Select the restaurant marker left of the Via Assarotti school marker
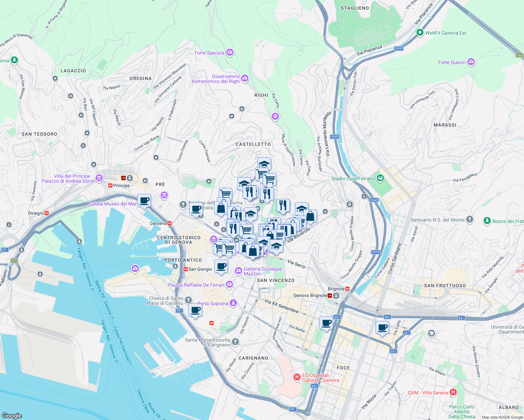This screenshot has height=420, width=524. click(283, 205)
